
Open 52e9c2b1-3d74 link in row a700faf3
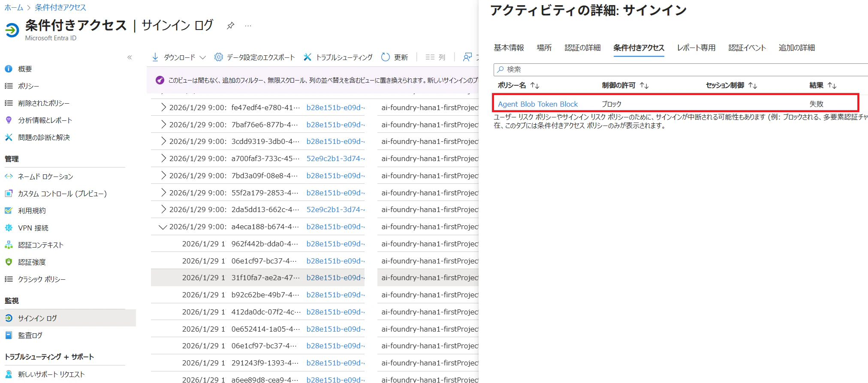(335, 158)
